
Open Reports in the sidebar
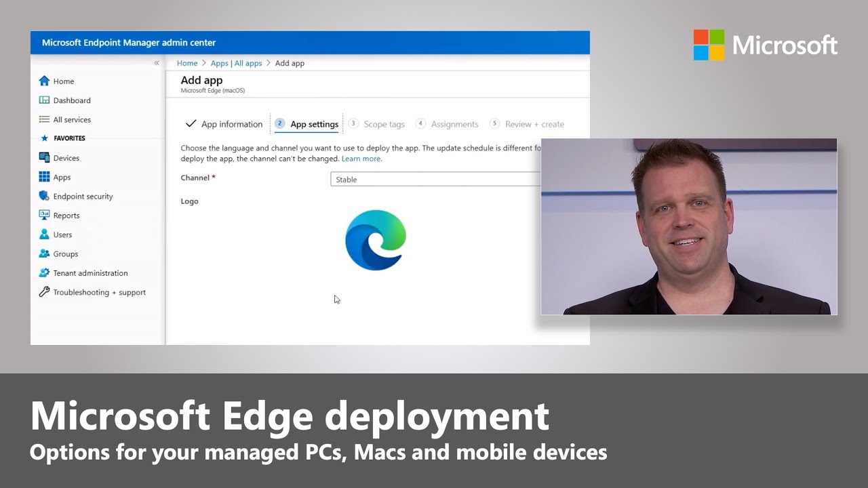[x=66, y=216]
